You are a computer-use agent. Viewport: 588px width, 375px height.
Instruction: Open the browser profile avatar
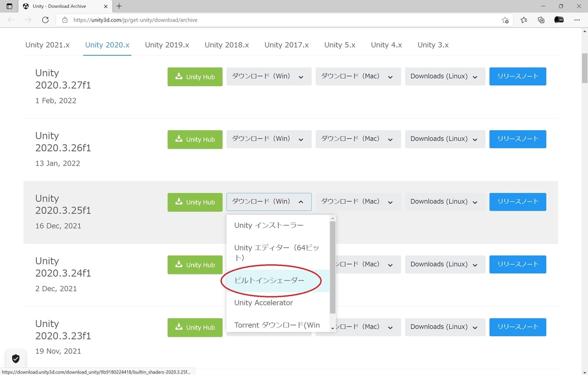[559, 20]
